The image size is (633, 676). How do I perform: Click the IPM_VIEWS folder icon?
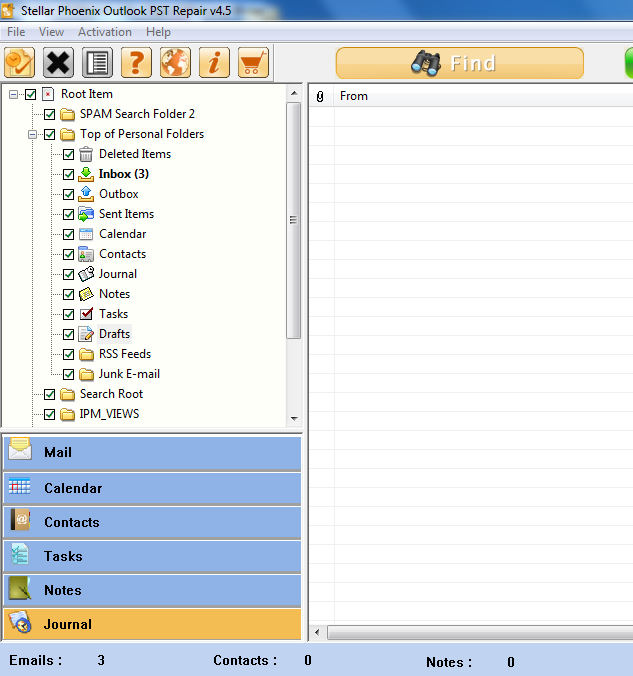(x=67, y=414)
